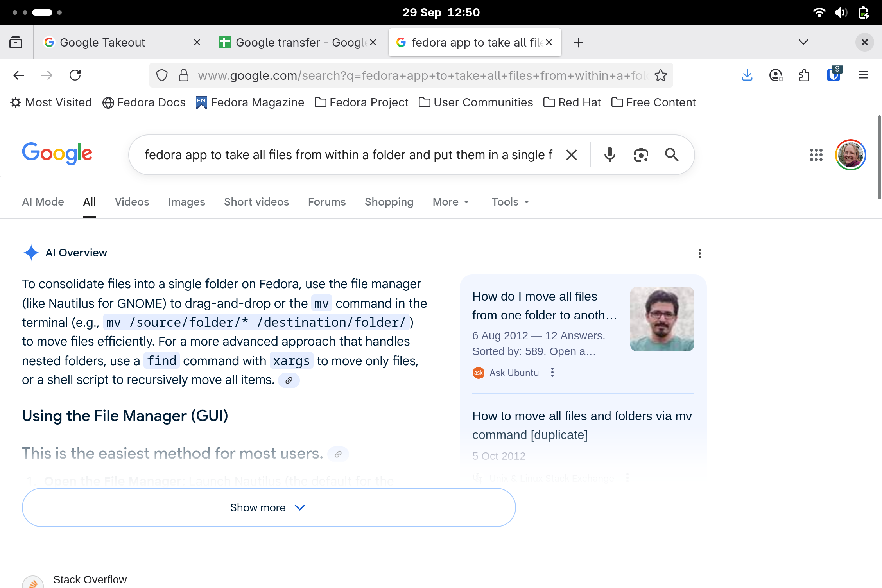This screenshot has height=588, width=882.
Task: Expand AI Overview with Show more
Action: (x=269, y=507)
